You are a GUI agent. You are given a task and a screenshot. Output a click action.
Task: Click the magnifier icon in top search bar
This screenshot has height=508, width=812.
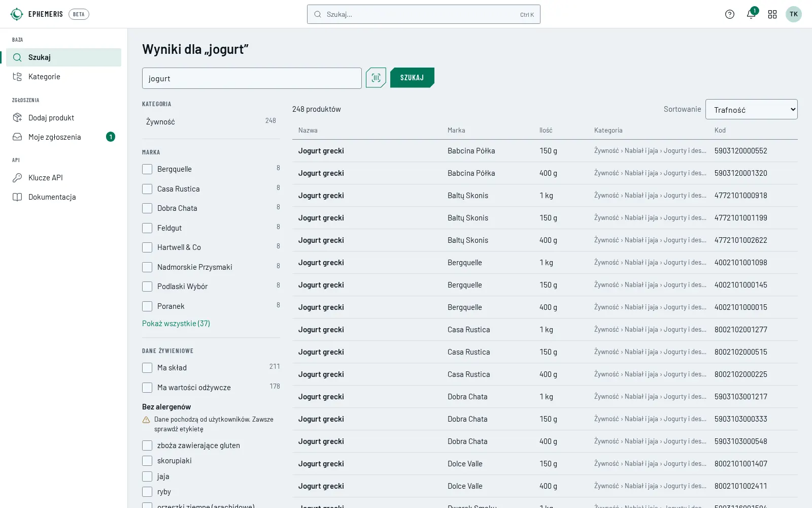tap(318, 14)
